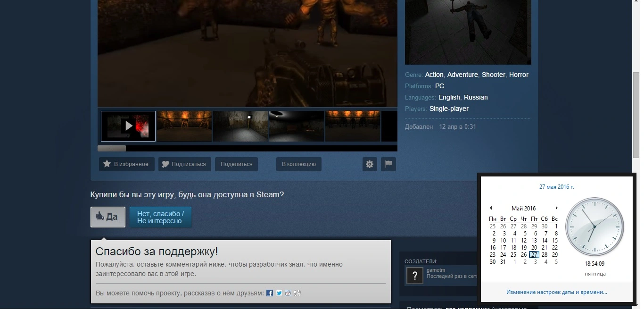The height and width of the screenshot is (310, 644).
Task: Click the main game video preview
Action: [248, 53]
